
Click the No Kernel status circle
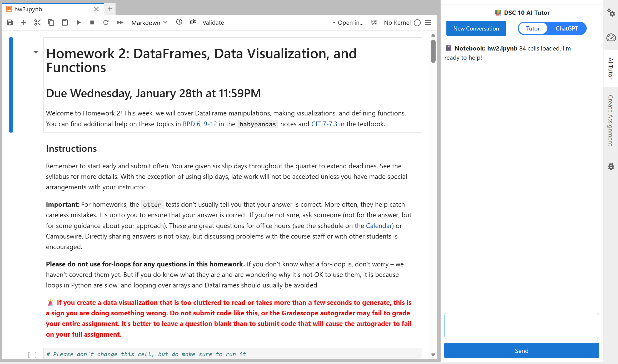point(417,23)
